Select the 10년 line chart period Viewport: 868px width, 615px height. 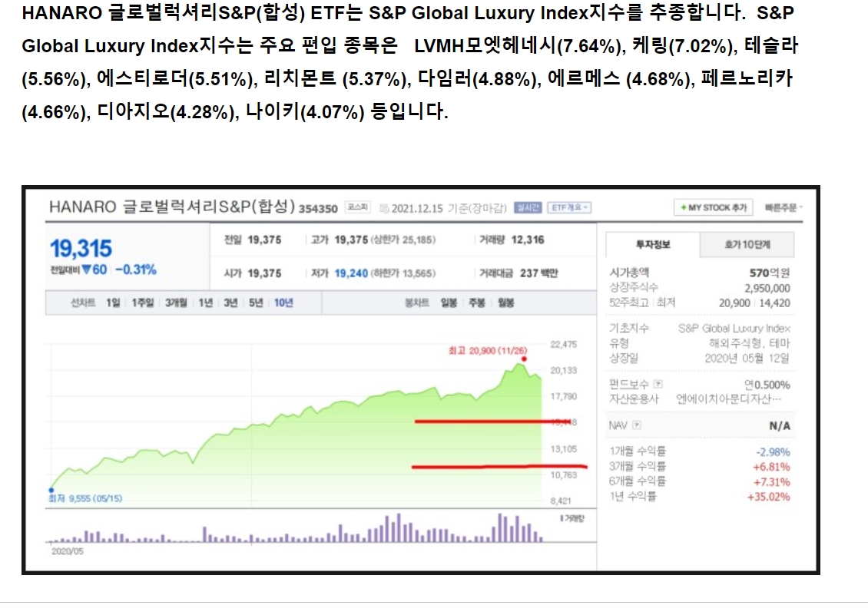pyautogui.click(x=283, y=303)
